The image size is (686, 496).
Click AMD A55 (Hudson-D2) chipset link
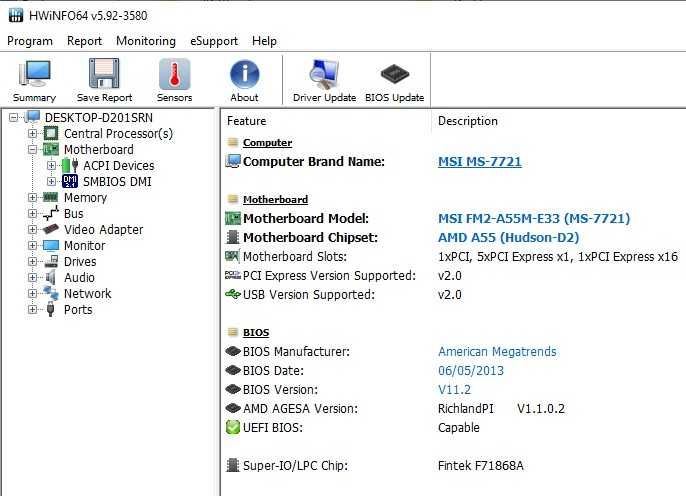[508, 238]
